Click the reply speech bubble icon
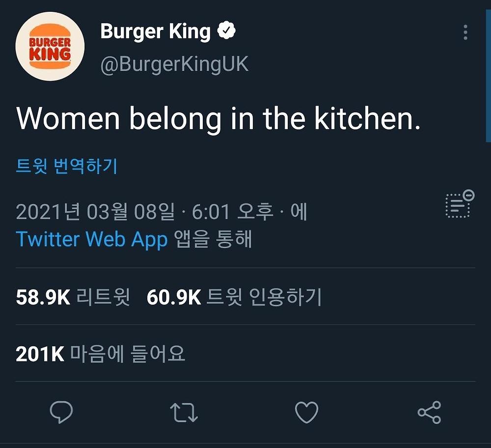 61,412
